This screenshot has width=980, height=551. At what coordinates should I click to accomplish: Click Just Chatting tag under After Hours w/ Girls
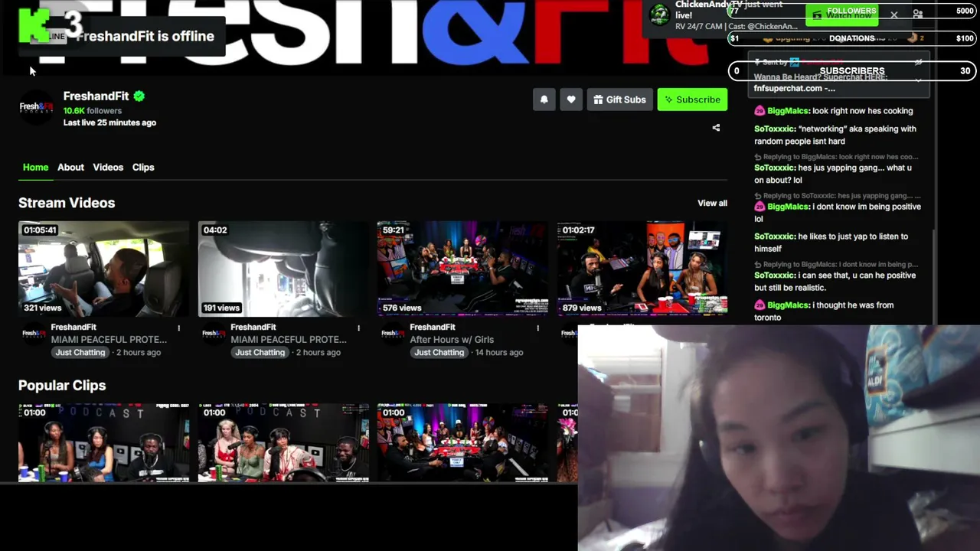pos(439,353)
